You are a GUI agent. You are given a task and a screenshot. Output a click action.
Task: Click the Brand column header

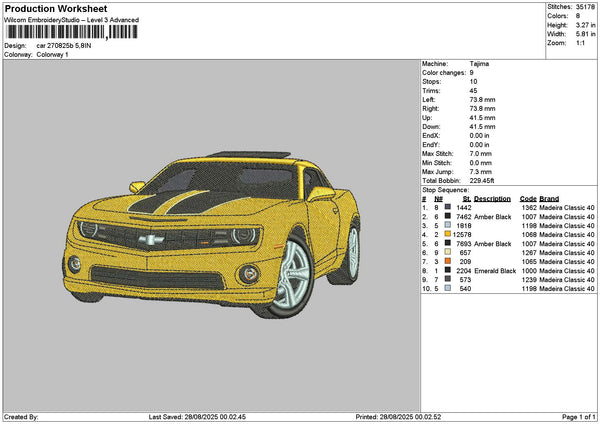tap(548, 198)
